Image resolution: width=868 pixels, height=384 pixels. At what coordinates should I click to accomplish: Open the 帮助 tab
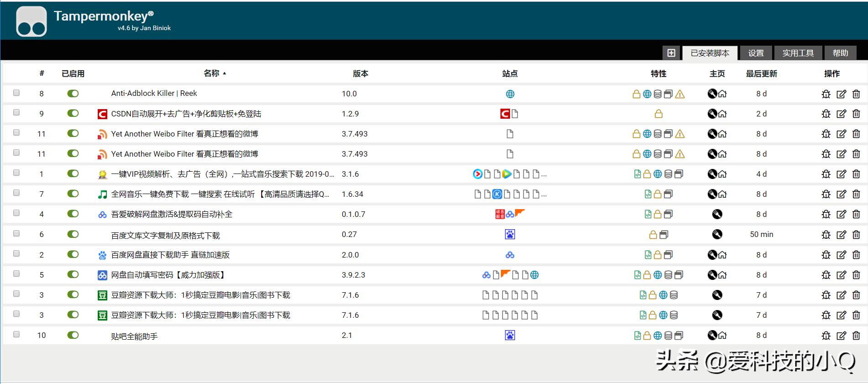(x=840, y=53)
